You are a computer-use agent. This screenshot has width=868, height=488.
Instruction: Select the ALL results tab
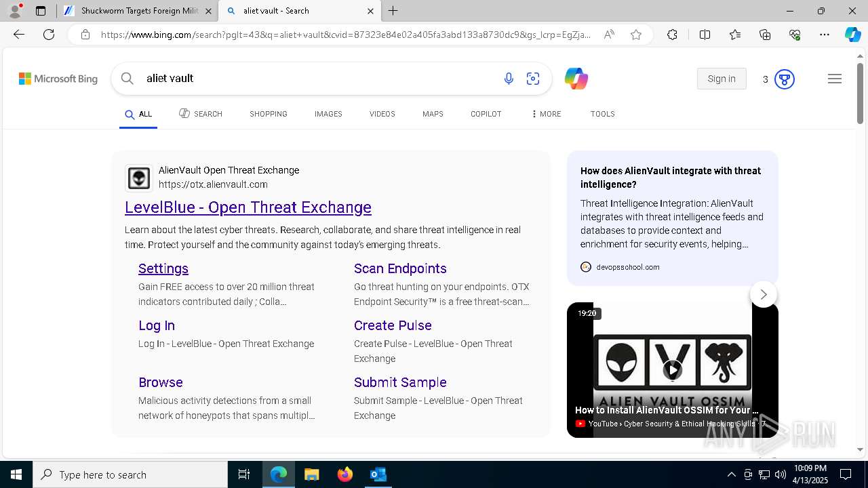pos(138,115)
